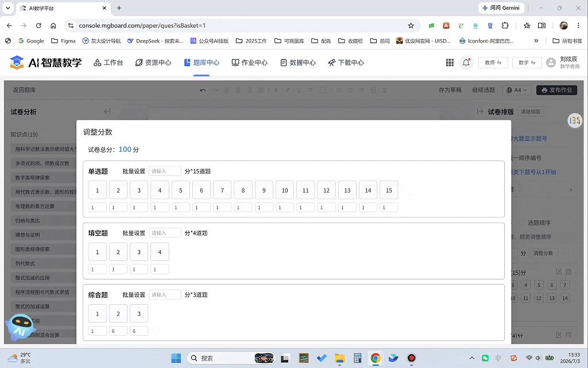Screen dimensions: 588x368
Task: Click the floating 135 editor badge
Action: point(574,120)
